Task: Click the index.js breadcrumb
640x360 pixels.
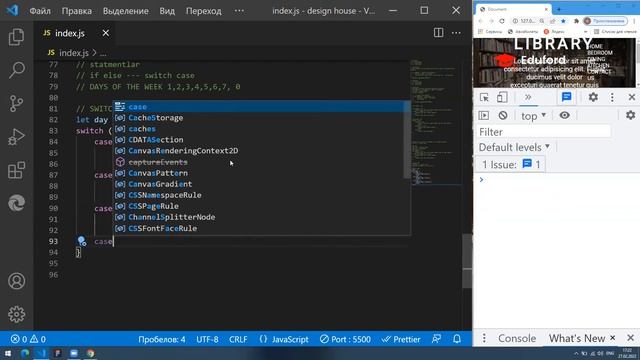Action: (74, 53)
